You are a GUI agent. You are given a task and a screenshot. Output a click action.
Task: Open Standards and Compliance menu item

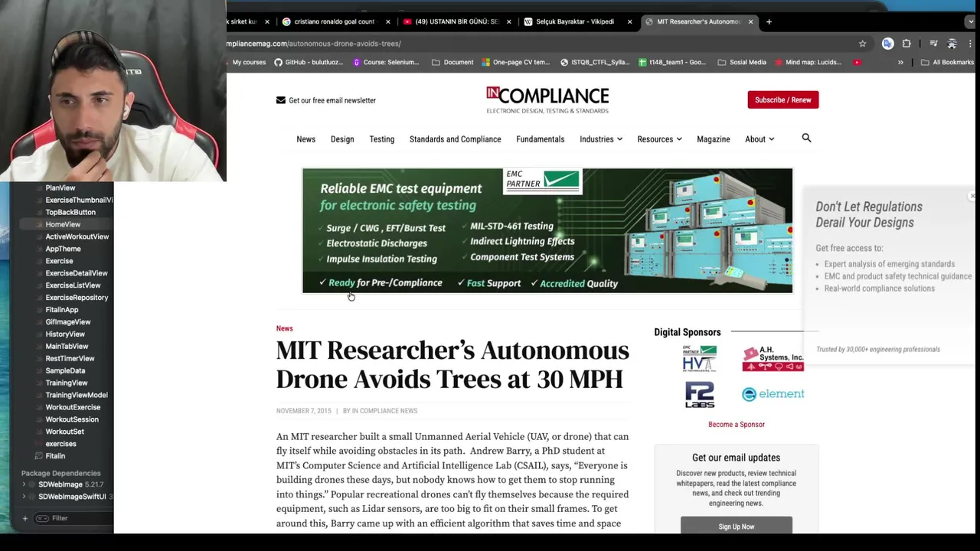coord(455,139)
